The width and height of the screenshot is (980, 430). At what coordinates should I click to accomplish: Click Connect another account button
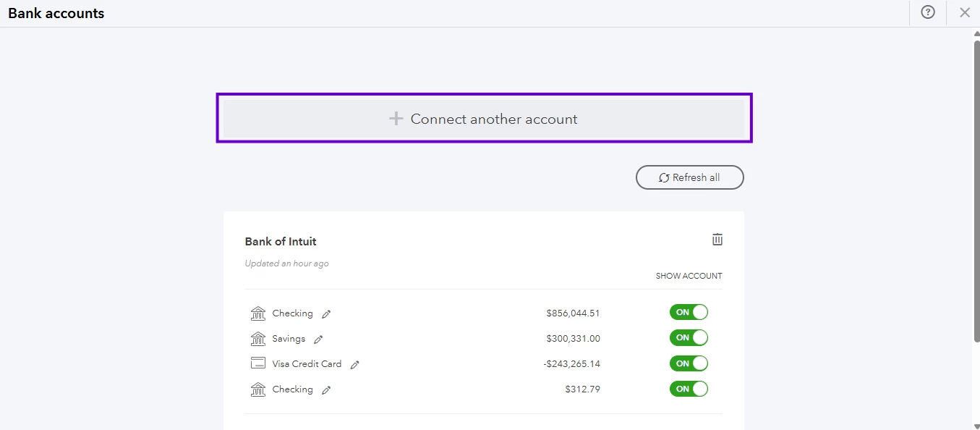click(x=484, y=119)
